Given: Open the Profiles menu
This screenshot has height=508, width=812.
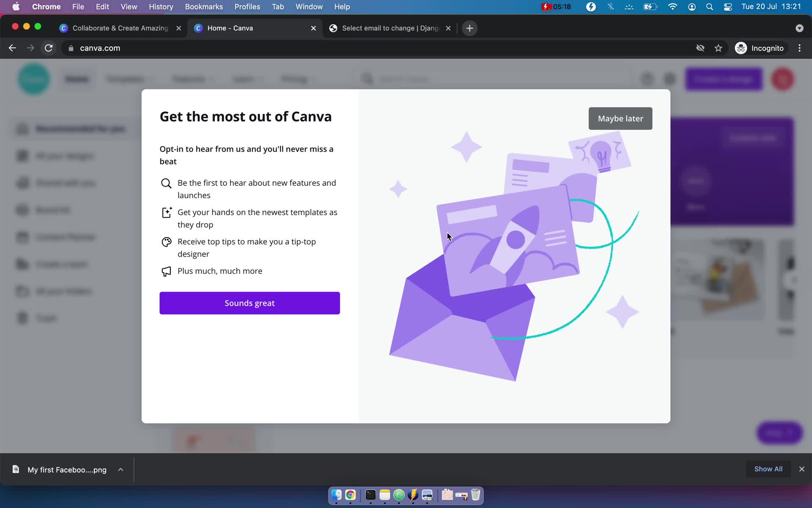Looking at the screenshot, I should pos(247,7).
